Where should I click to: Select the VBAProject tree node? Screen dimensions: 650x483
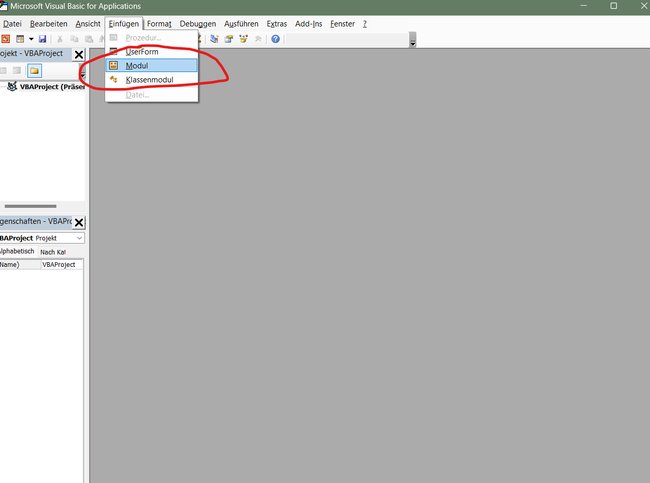coord(52,87)
